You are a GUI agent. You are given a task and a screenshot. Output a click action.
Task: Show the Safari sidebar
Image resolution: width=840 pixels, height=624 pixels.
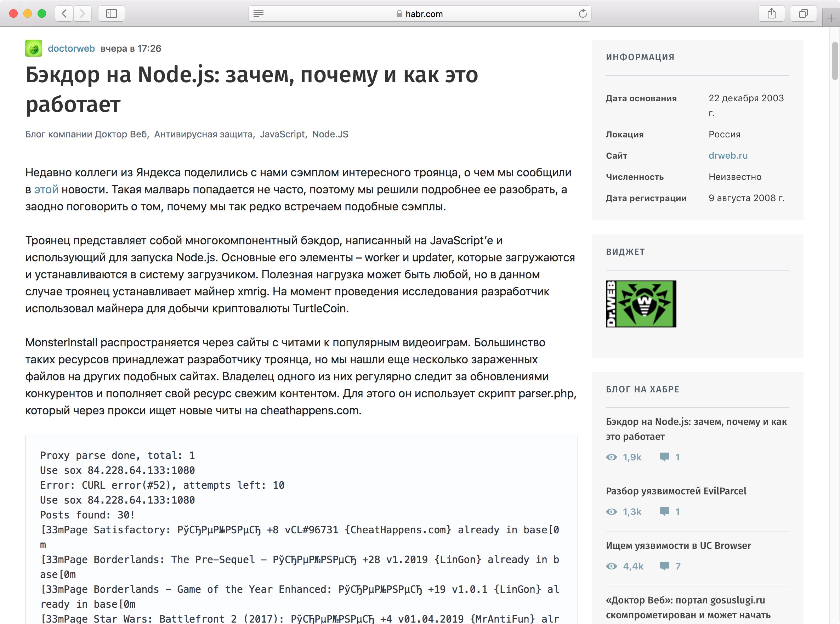click(x=112, y=13)
